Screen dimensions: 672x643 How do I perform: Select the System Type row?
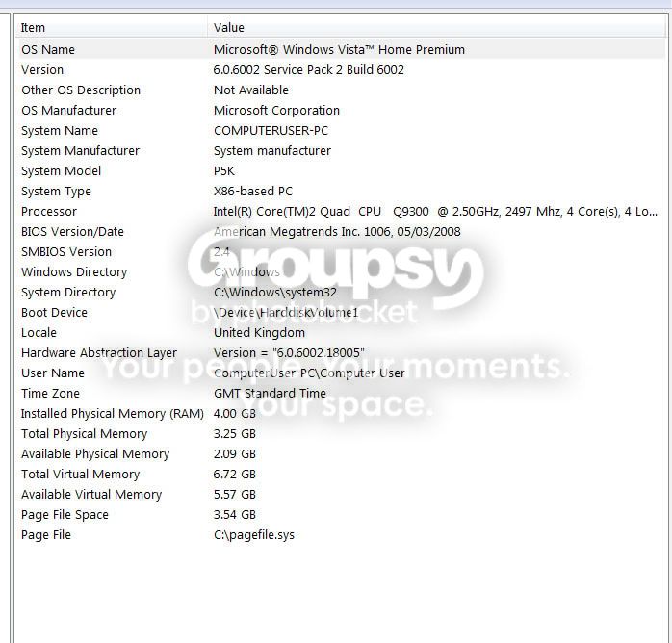click(341, 191)
